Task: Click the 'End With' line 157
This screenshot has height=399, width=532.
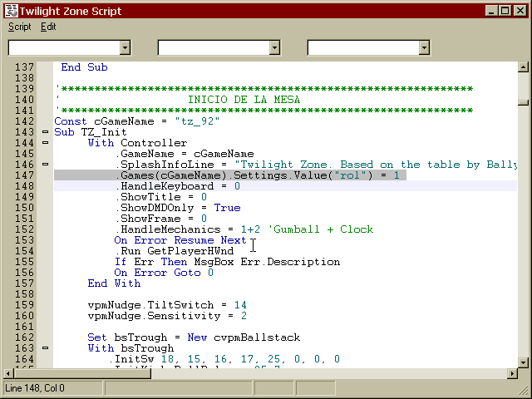Action: pyautogui.click(x=114, y=283)
